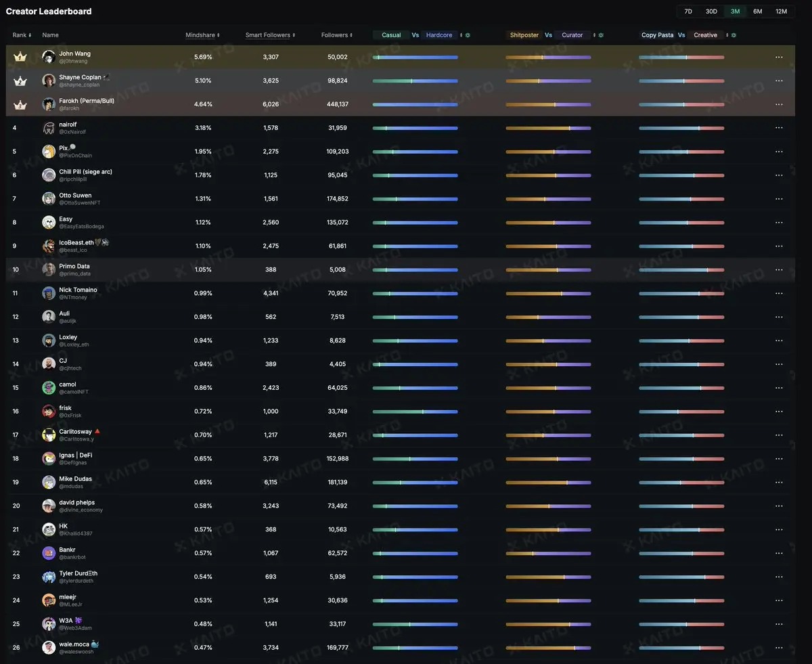Click the Name column header
The height and width of the screenshot is (664, 812).
tap(50, 35)
